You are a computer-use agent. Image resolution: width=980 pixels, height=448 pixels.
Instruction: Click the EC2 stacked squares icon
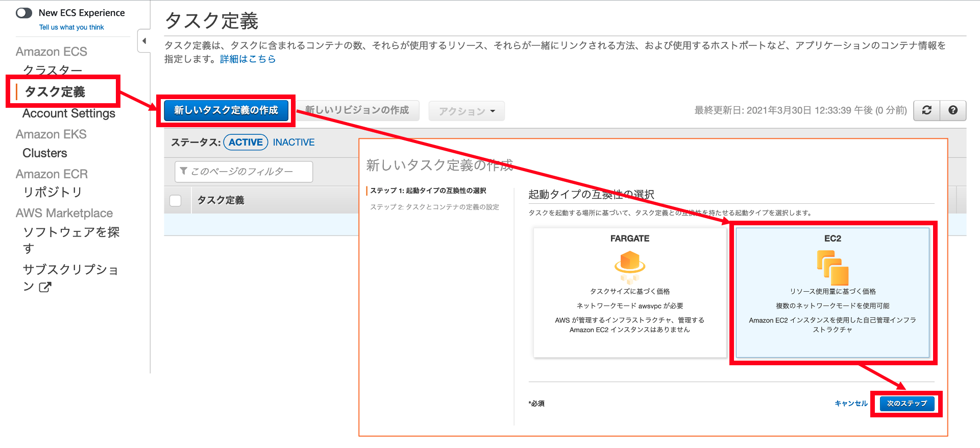(832, 268)
